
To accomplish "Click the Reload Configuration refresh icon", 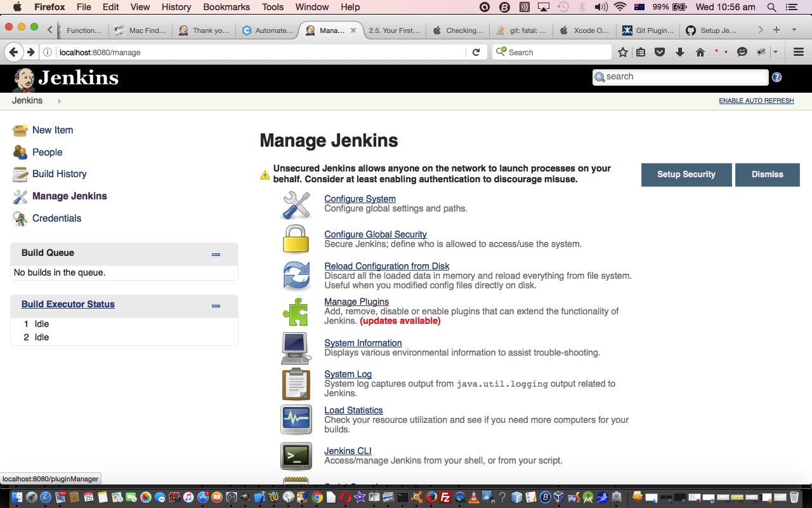I will [296, 276].
